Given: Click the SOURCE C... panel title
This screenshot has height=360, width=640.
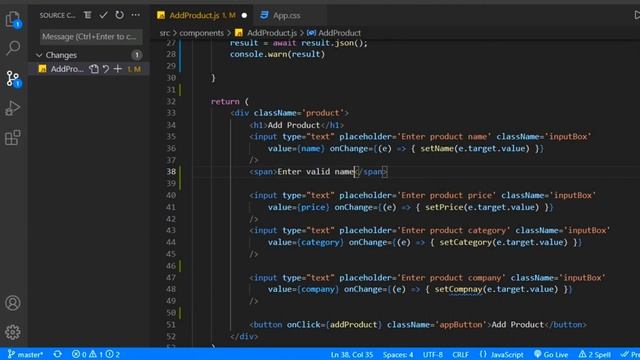Looking at the screenshot, I should (x=58, y=15).
